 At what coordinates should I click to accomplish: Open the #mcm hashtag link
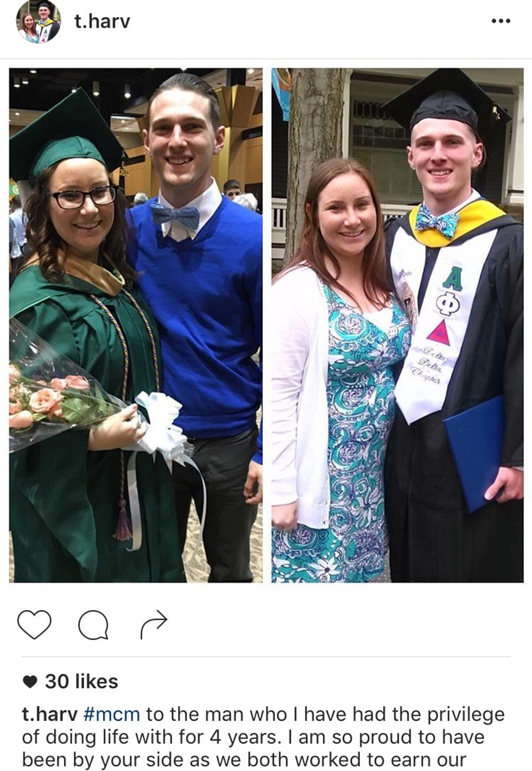112,714
